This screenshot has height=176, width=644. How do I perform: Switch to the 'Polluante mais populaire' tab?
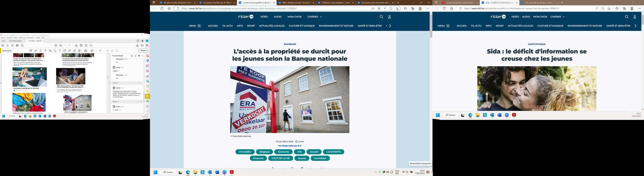click(x=336, y=3)
